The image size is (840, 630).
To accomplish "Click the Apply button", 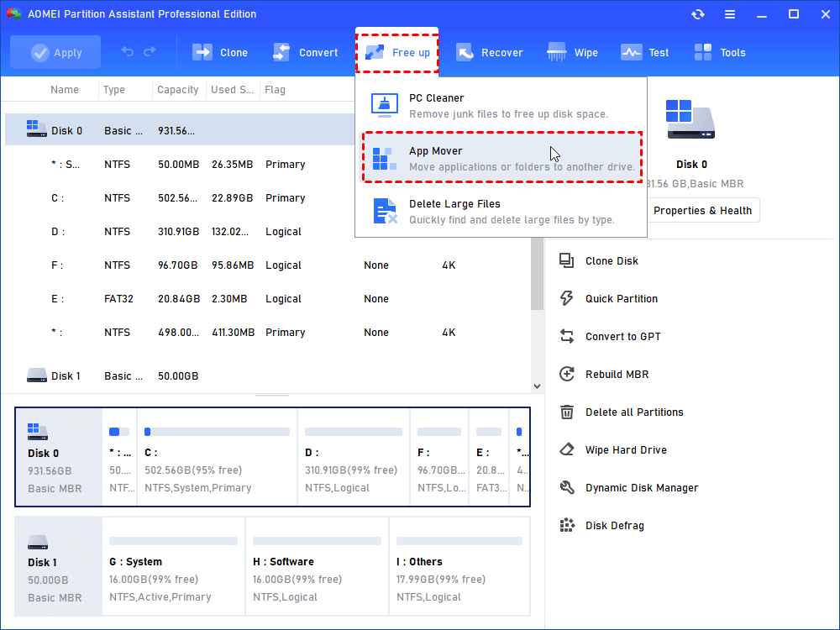I will point(55,52).
